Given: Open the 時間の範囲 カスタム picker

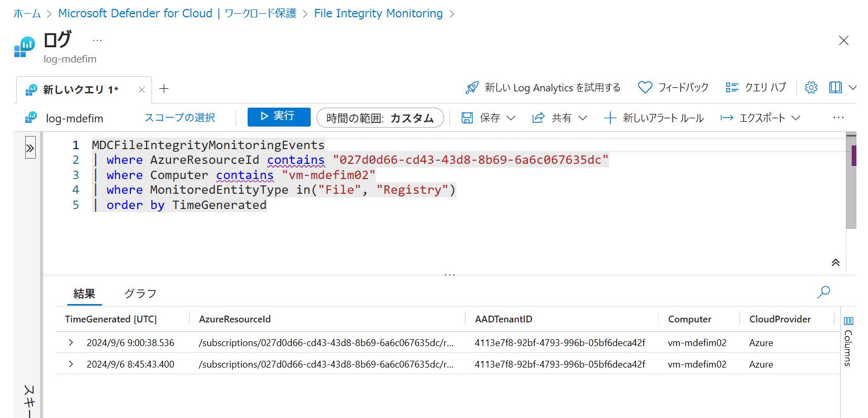Looking at the screenshot, I should pyautogui.click(x=380, y=118).
